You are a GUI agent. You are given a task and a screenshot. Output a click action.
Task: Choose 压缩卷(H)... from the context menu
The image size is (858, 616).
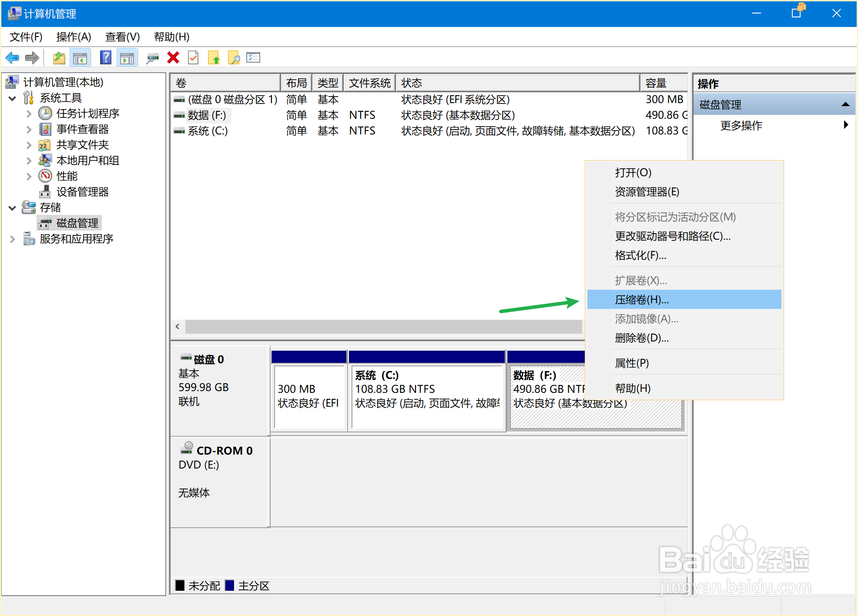[x=642, y=300]
